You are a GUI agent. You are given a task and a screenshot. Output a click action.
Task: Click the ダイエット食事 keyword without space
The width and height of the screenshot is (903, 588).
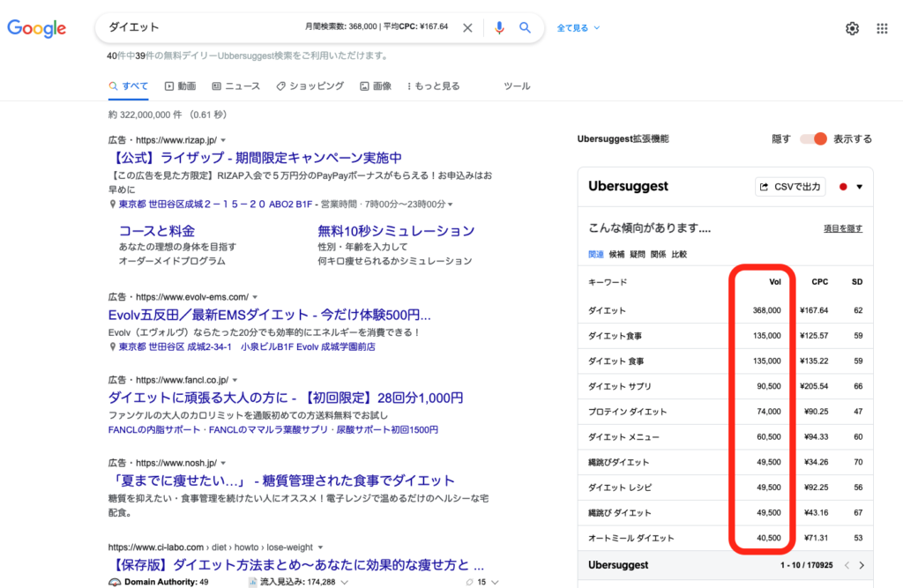(x=615, y=336)
